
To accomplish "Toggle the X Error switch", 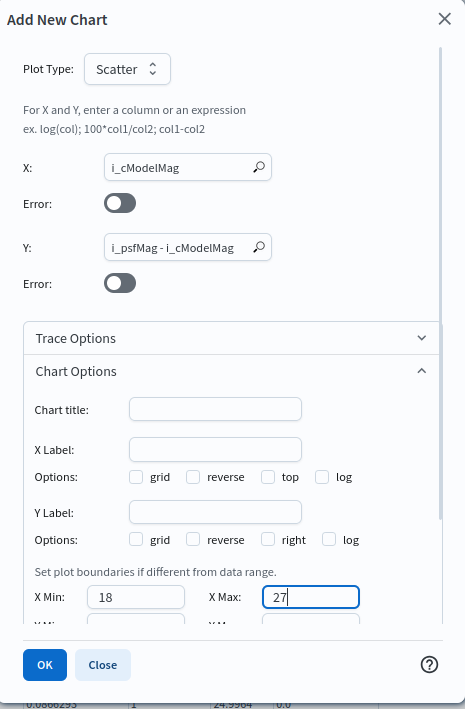I will (x=120, y=203).
